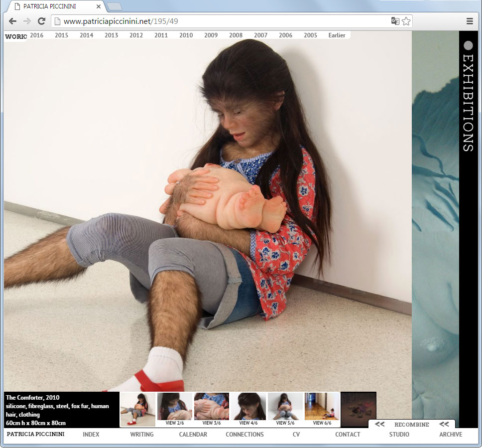Show VIEW 5/6 thumbnail
The image size is (482, 448).
[285, 410]
